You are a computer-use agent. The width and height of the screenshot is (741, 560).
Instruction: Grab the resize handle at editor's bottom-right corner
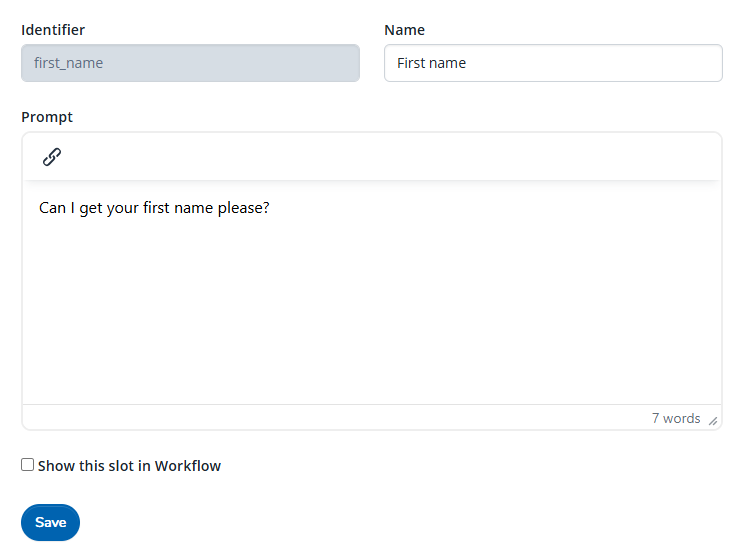pyautogui.click(x=713, y=421)
